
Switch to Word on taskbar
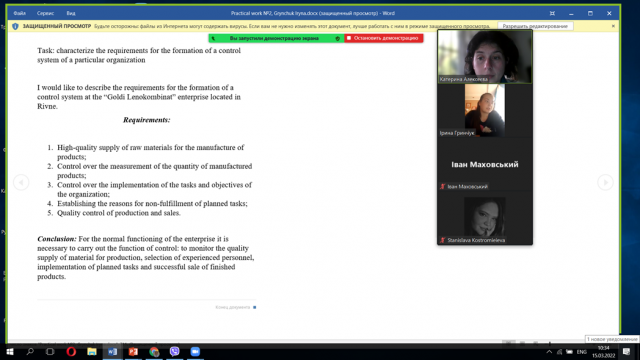point(112,351)
